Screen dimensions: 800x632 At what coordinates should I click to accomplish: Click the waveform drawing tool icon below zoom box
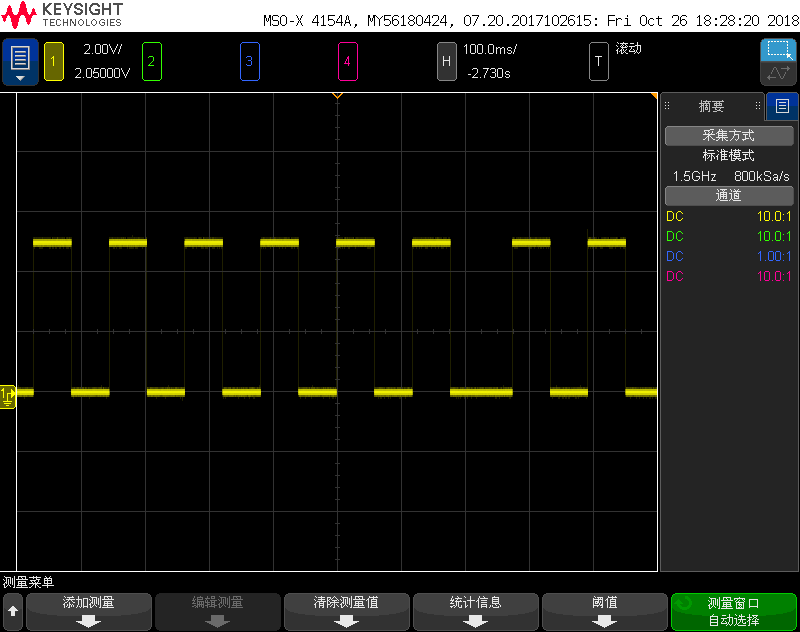tap(778, 73)
